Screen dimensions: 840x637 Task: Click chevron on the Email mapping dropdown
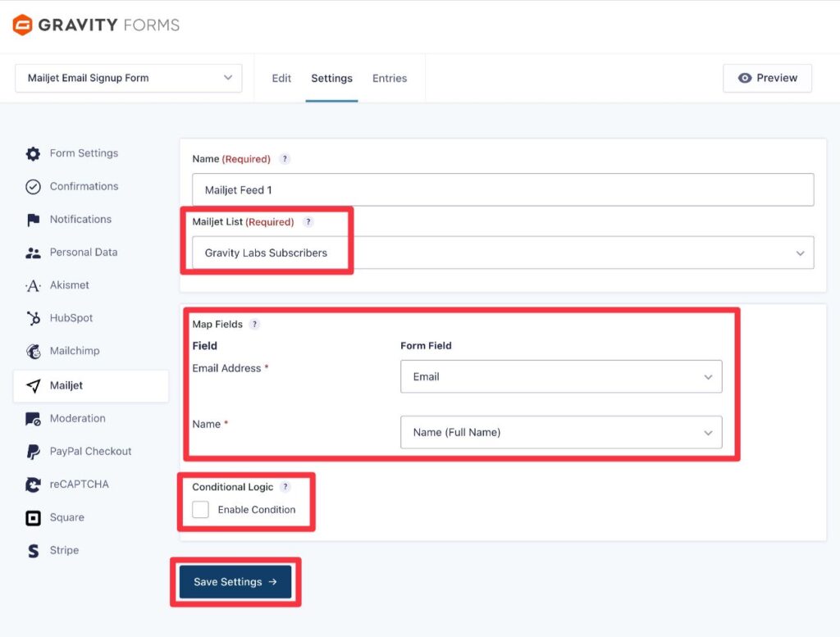(x=708, y=377)
